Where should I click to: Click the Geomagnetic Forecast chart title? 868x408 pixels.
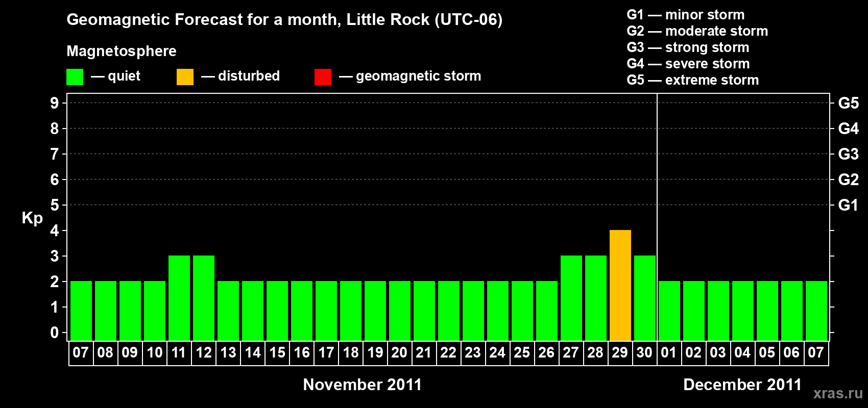tap(284, 20)
